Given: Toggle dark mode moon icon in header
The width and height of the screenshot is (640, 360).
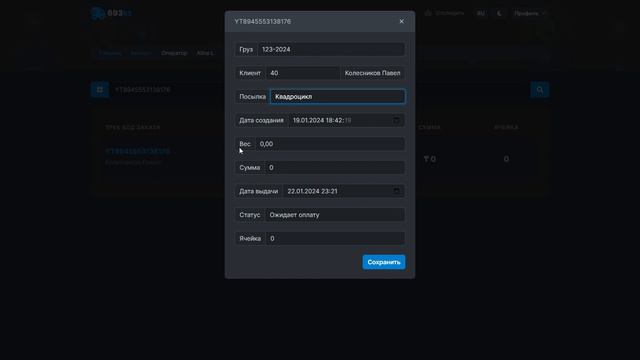Looking at the screenshot, I should 499,13.
